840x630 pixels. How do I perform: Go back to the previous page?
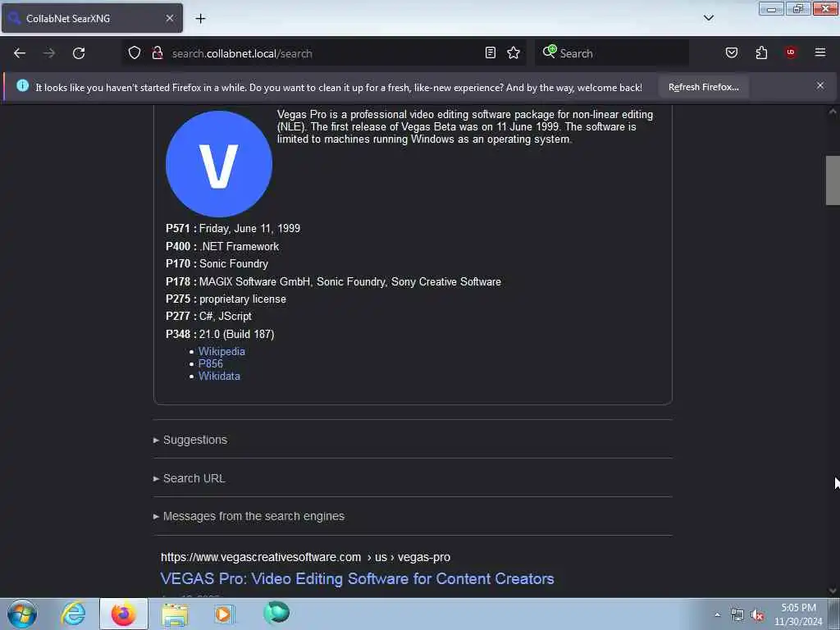pos(20,53)
